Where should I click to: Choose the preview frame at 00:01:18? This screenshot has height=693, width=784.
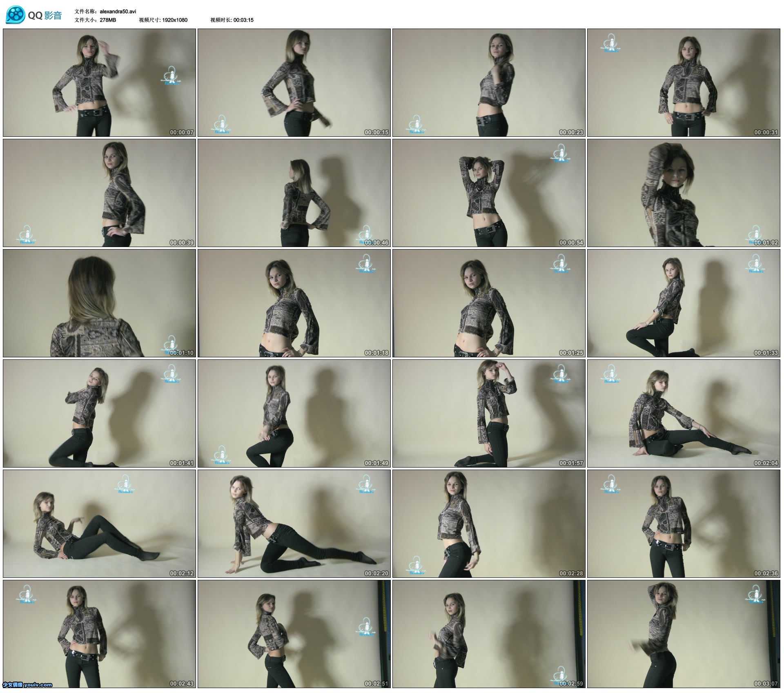[294, 303]
